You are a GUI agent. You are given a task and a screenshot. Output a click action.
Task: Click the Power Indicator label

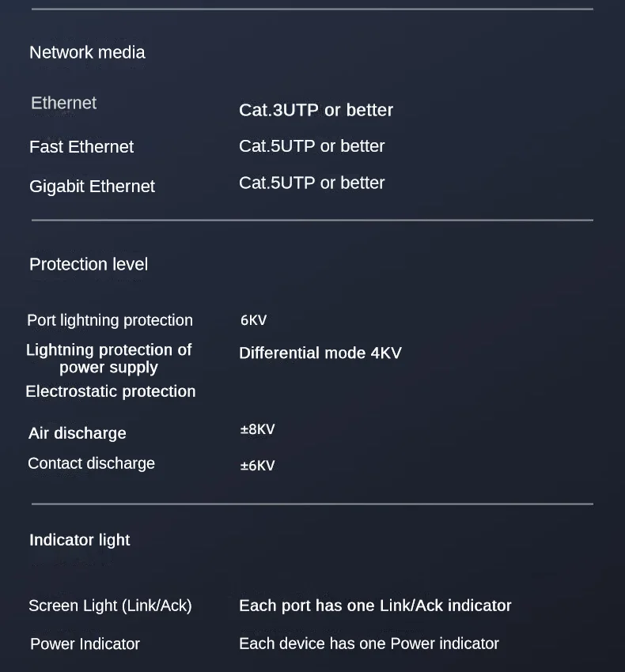[x=85, y=644]
